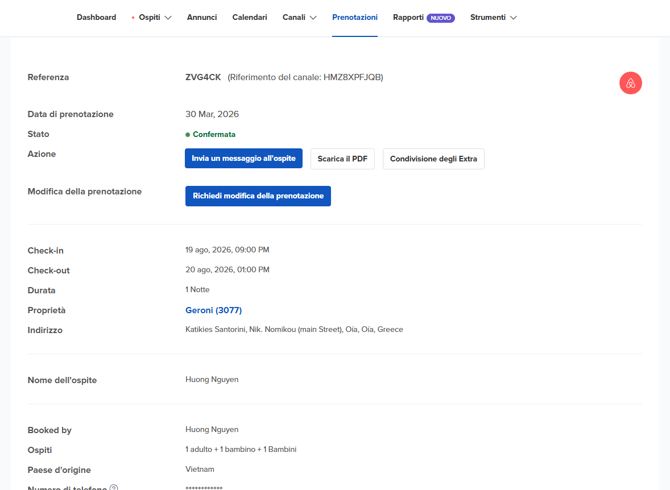Viewport: 670px width, 490px height.
Task: Select the Prenotazioni tab
Action: 354,17
